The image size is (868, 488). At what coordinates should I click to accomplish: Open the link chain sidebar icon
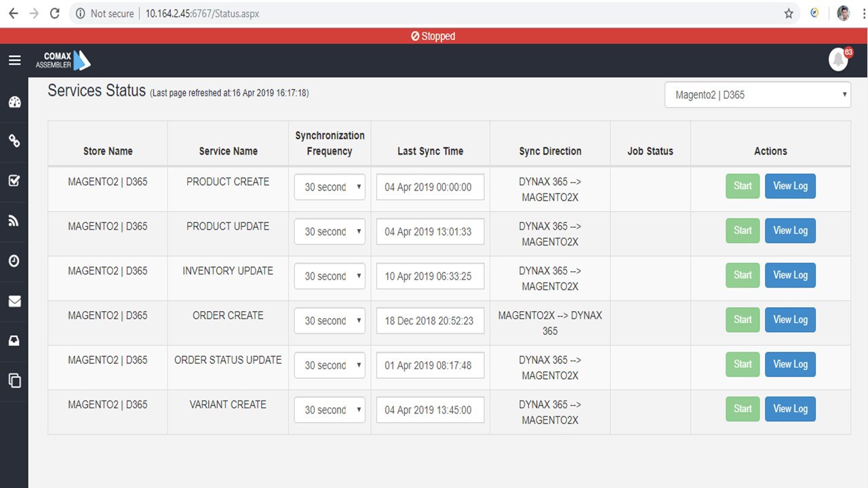14,141
